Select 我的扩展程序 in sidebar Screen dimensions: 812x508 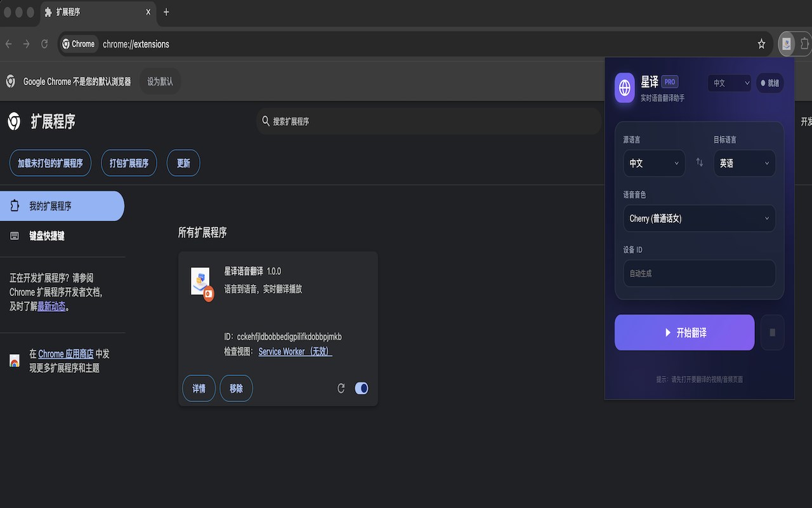pos(62,206)
